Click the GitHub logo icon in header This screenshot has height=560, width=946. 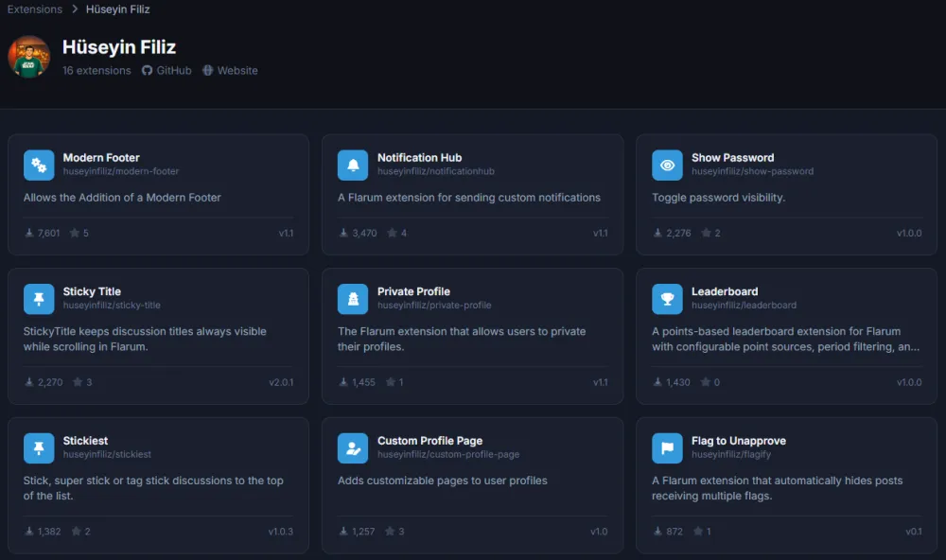(x=148, y=71)
